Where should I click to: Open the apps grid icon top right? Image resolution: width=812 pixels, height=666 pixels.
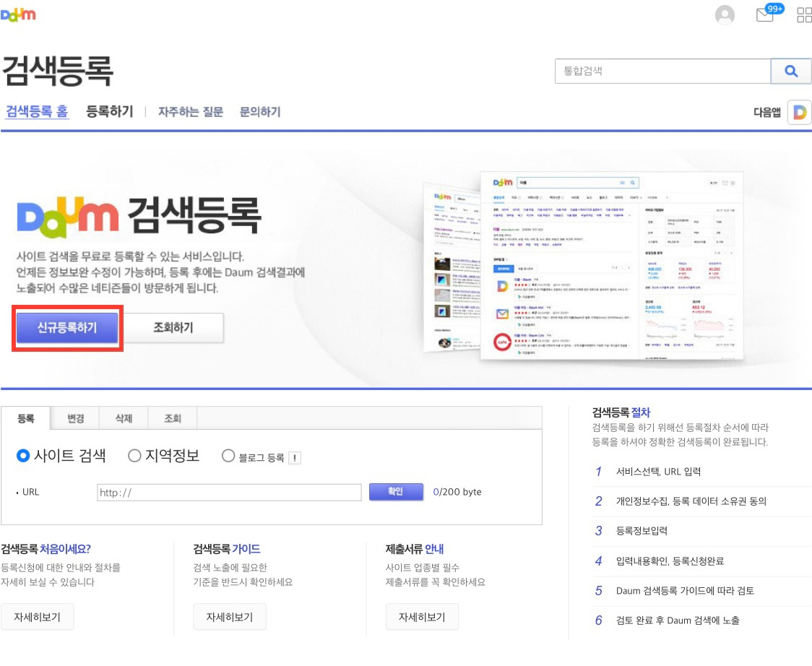coord(804,14)
